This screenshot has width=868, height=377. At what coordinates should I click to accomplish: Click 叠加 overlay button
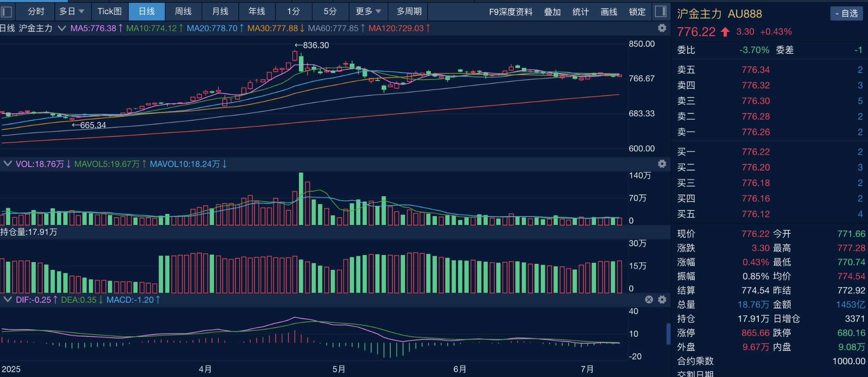point(552,12)
